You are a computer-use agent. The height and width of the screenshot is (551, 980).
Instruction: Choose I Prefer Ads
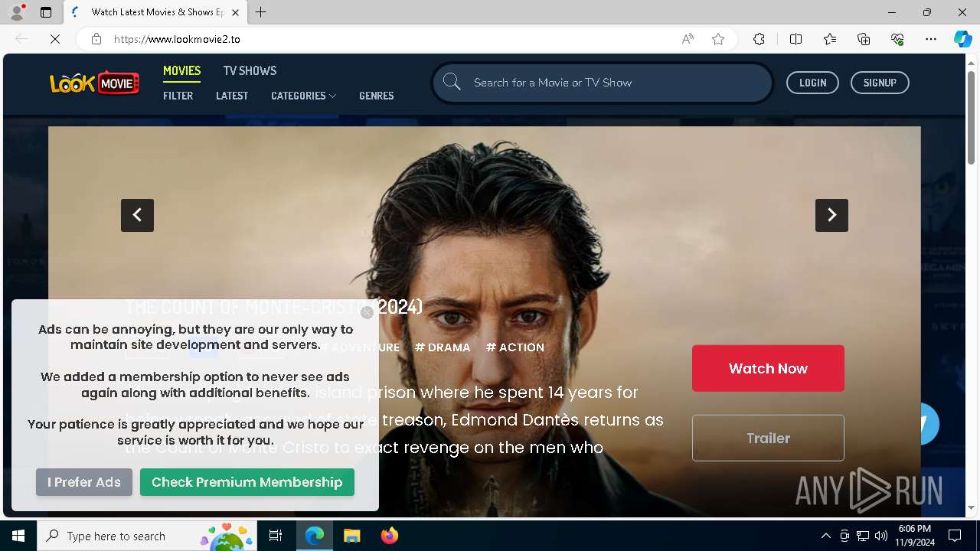point(84,482)
